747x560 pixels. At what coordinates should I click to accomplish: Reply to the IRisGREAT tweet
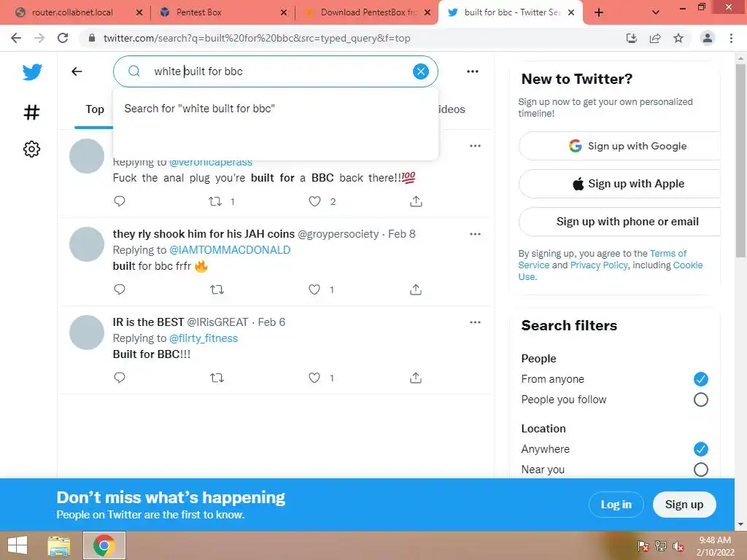tap(120, 378)
